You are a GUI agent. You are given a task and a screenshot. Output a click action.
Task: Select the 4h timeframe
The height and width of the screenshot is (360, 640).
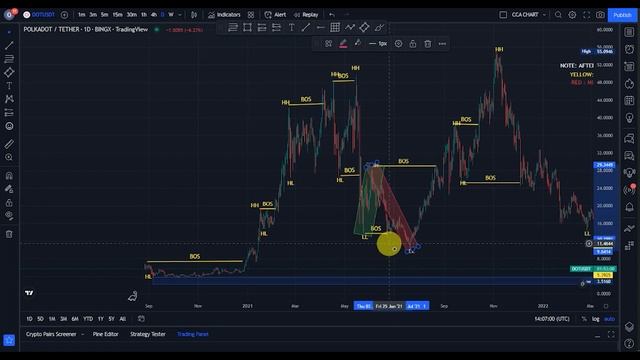[153, 15]
